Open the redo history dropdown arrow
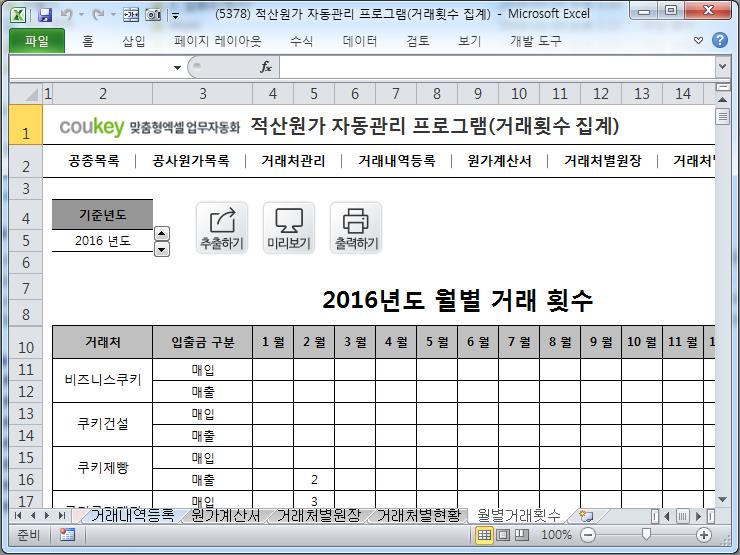The height and width of the screenshot is (555, 740). point(113,15)
